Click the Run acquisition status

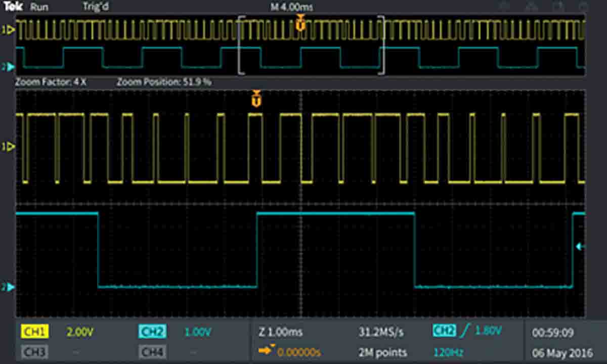(39, 7)
